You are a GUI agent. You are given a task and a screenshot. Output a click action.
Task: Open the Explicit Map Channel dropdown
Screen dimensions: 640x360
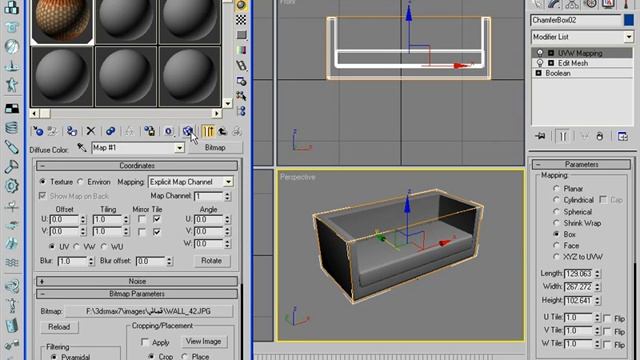point(228,182)
